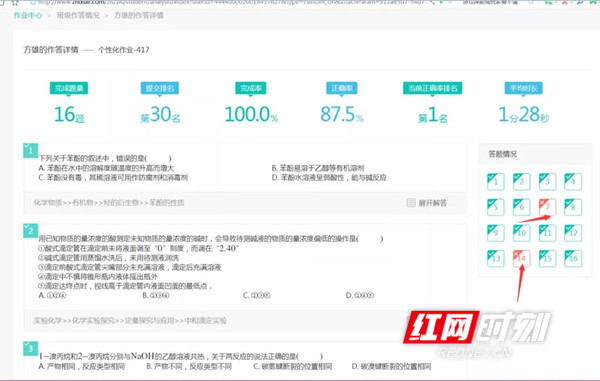Click statement ④ about 锥形瓶内液体摇出

(x=98, y=276)
